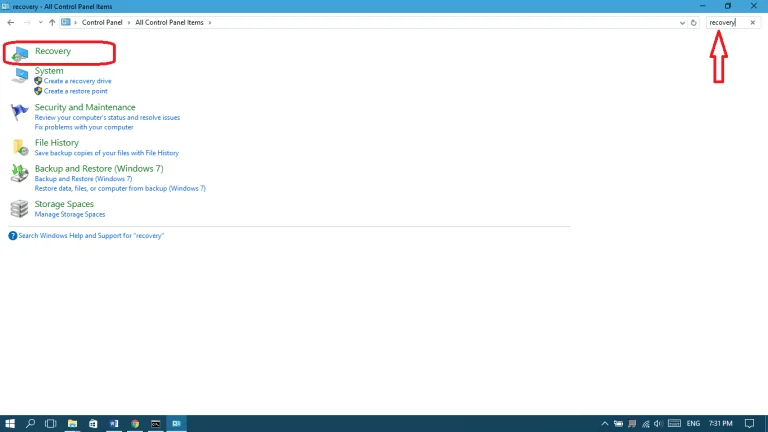This screenshot has height=432, width=768.
Task: Open Chrome from taskbar
Action: point(135,424)
